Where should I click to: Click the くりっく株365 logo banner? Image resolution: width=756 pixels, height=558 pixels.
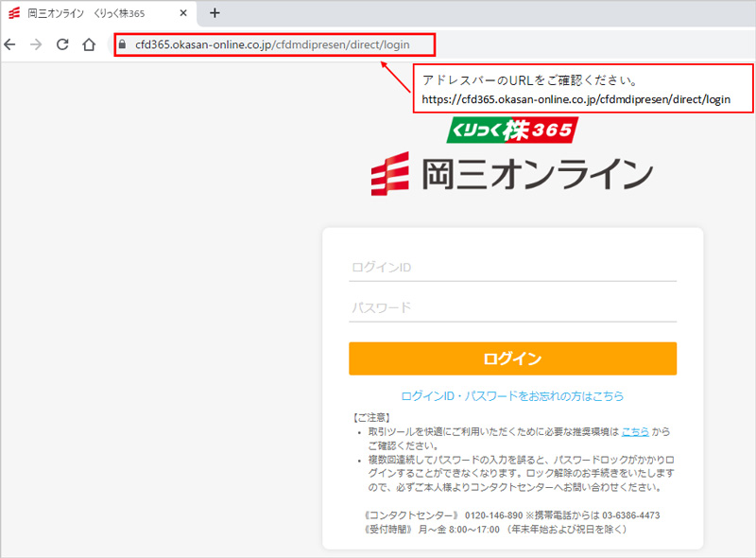click(512, 131)
